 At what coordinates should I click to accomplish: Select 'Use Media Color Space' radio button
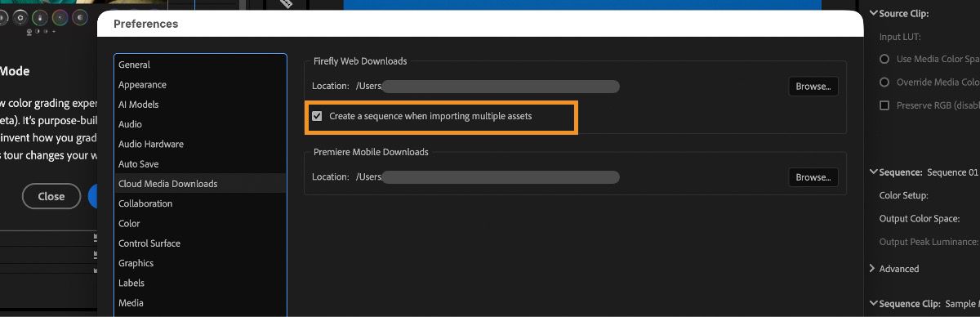tap(884, 60)
